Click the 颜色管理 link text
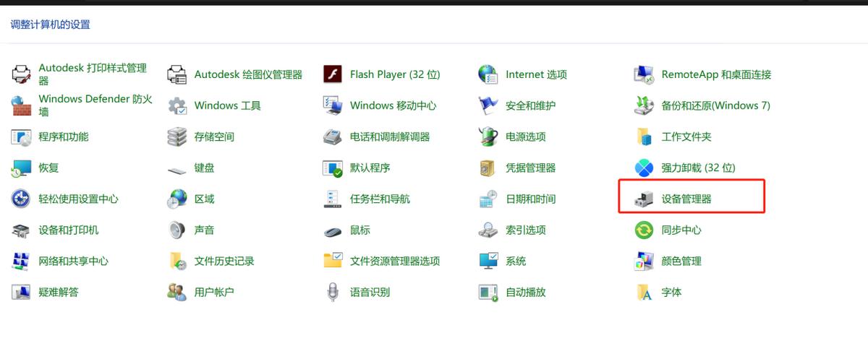The image size is (868, 359). pyautogui.click(x=681, y=261)
